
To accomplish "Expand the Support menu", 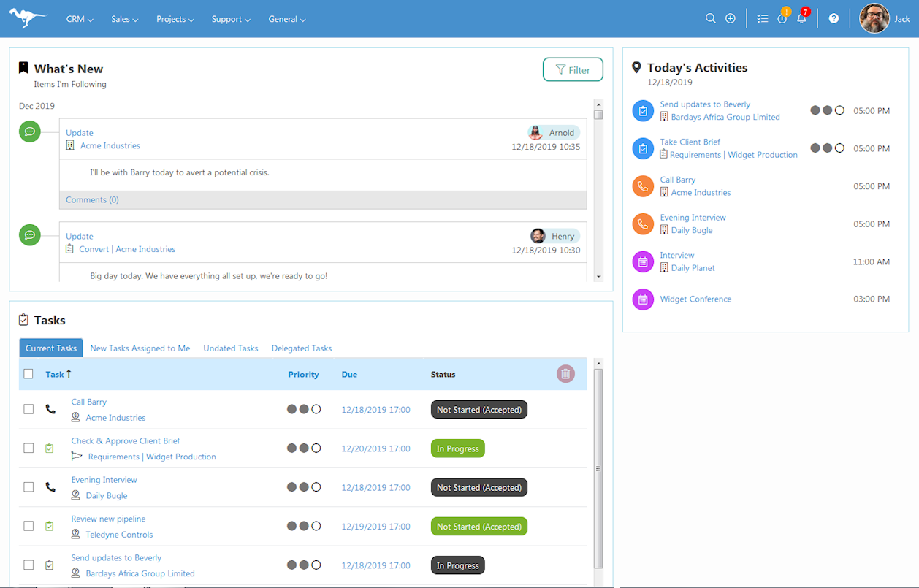I will (x=231, y=19).
